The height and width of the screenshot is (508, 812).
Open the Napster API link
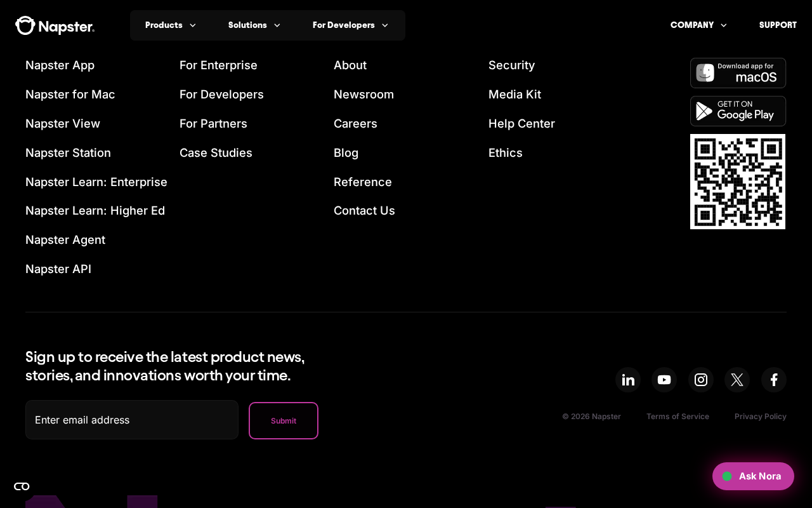[x=58, y=269]
